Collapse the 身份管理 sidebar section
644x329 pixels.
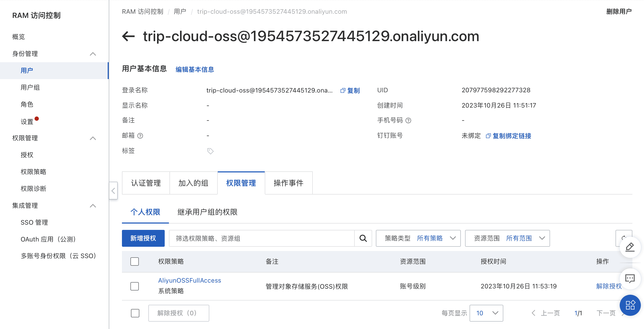click(93, 54)
